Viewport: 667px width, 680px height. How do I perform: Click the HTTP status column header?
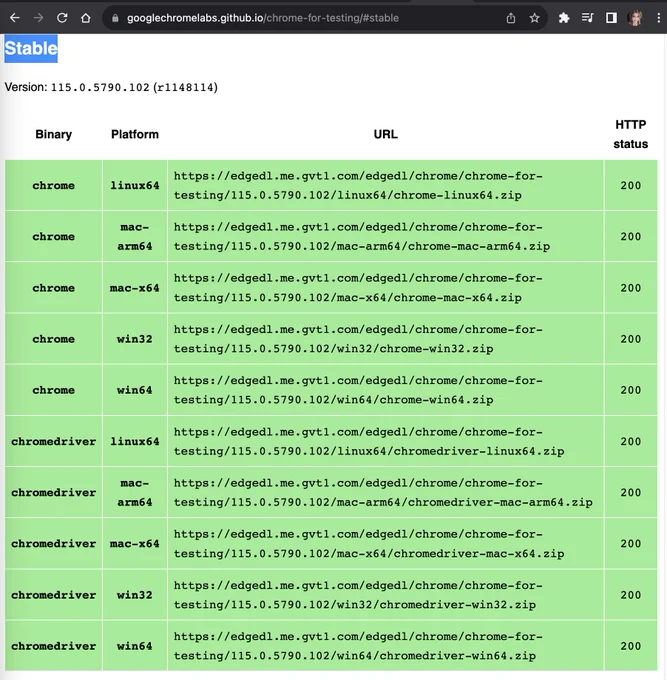pyautogui.click(x=631, y=134)
